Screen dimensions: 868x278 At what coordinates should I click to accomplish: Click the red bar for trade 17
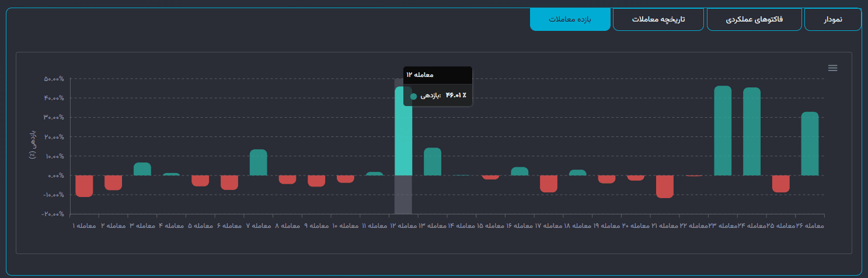tap(548, 184)
